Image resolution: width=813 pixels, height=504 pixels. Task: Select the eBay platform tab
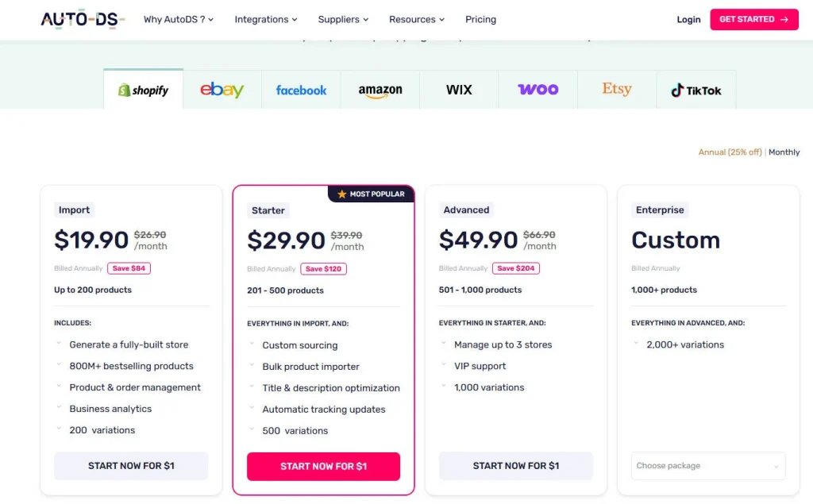coord(222,90)
